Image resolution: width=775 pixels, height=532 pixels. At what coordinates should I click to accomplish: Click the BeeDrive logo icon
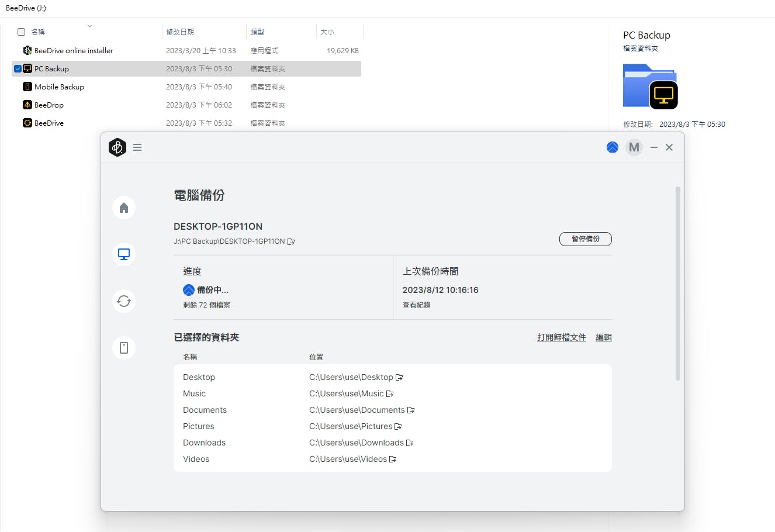coord(117,147)
